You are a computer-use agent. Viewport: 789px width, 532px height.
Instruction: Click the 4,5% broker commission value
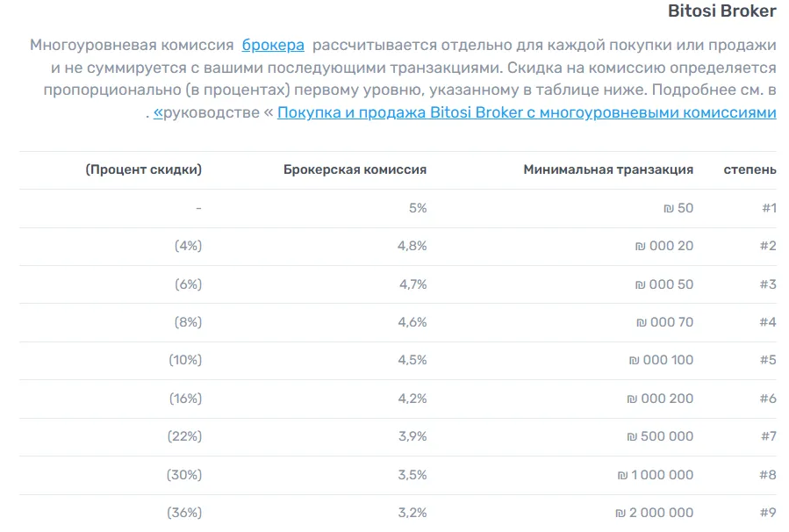(x=412, y=360)
